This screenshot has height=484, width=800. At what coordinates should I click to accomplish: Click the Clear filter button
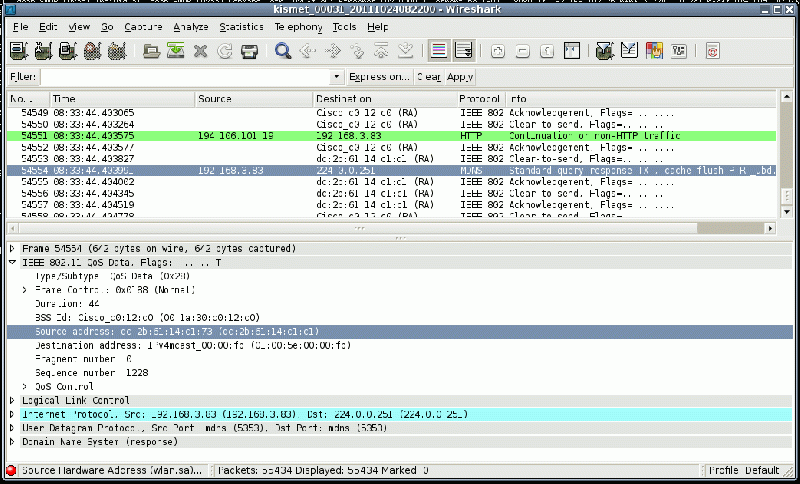[x=429, y=77]
